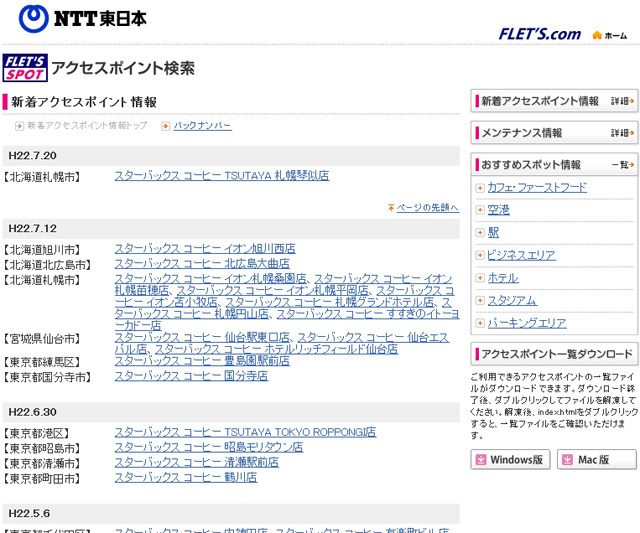Click the plus icon next to ビジネスエリア
This screenshot has width=640, height=533.
[x=480, y=255]
